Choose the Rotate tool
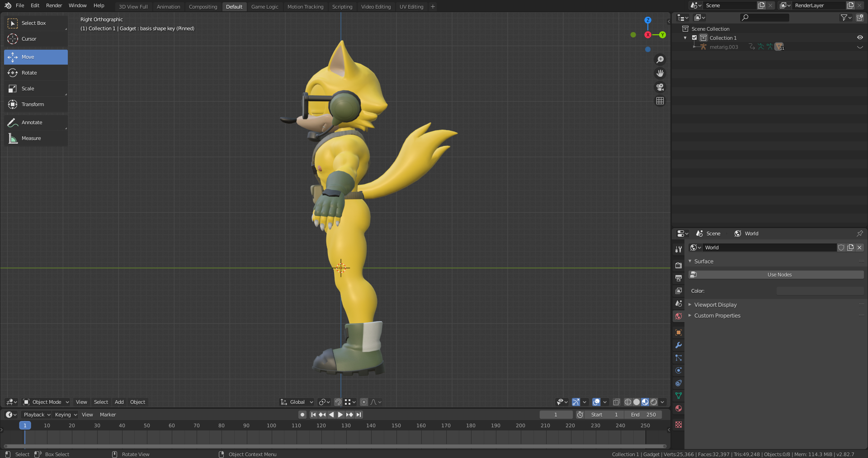The height and width of the screenshot is (458, 868). [36, 73]
